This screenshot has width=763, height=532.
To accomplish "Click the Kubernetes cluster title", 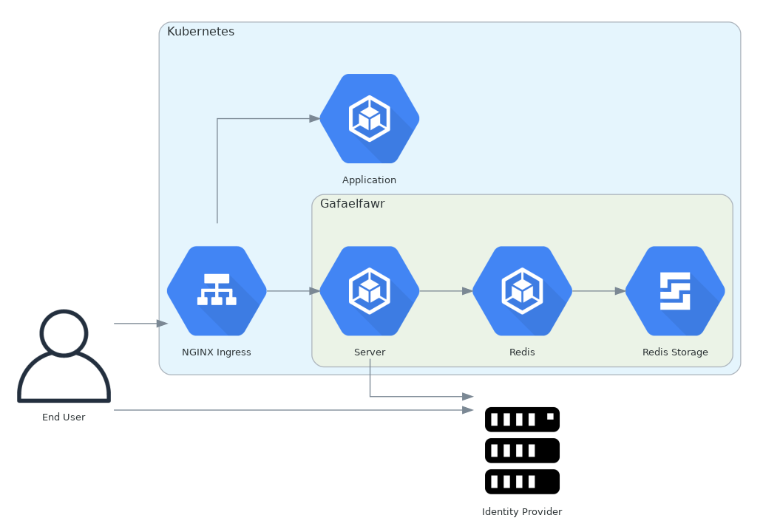I will point(200,32).
